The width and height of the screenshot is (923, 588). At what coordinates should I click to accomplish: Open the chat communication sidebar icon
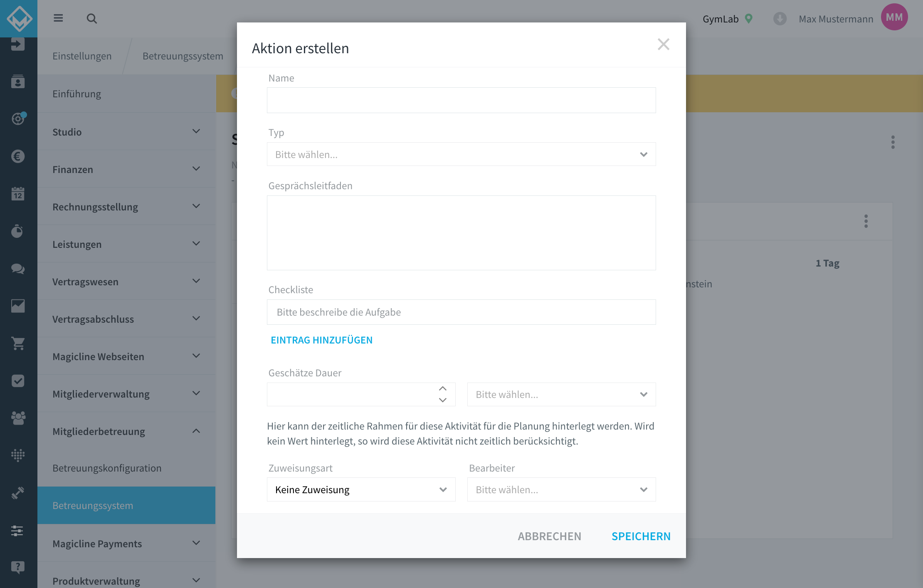[x=18, y=269]
